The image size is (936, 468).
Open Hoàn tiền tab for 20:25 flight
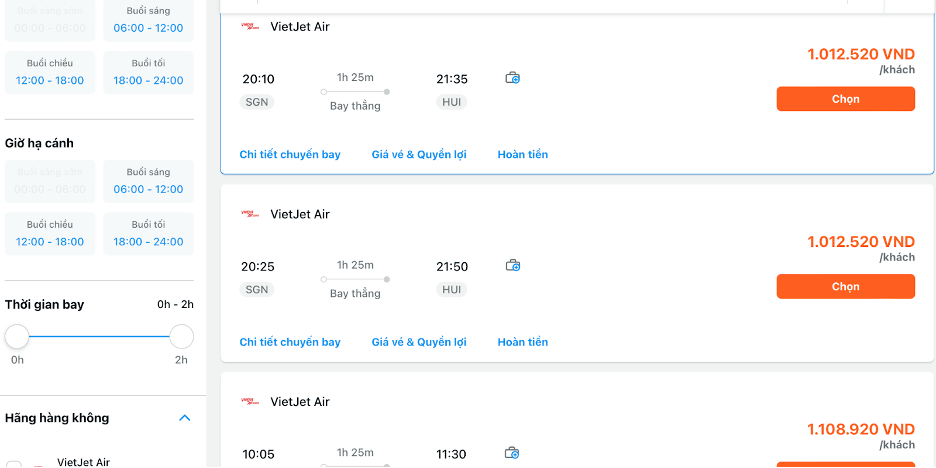[523, 342]
